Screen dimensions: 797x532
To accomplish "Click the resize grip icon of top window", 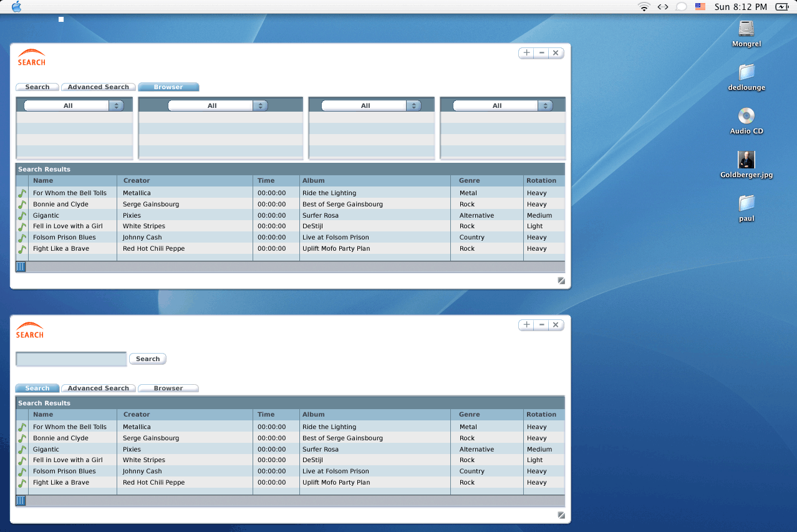I will 561,281.
